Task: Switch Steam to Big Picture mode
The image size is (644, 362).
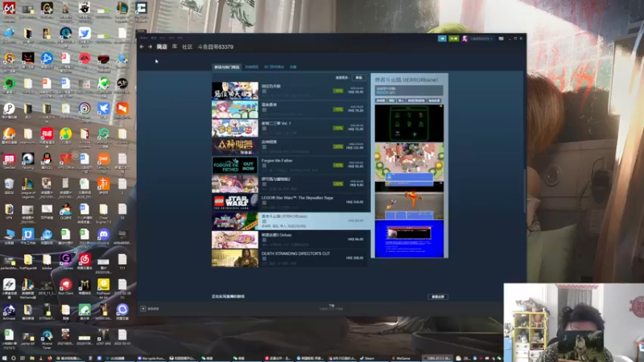Action: [x=501, y=39]
